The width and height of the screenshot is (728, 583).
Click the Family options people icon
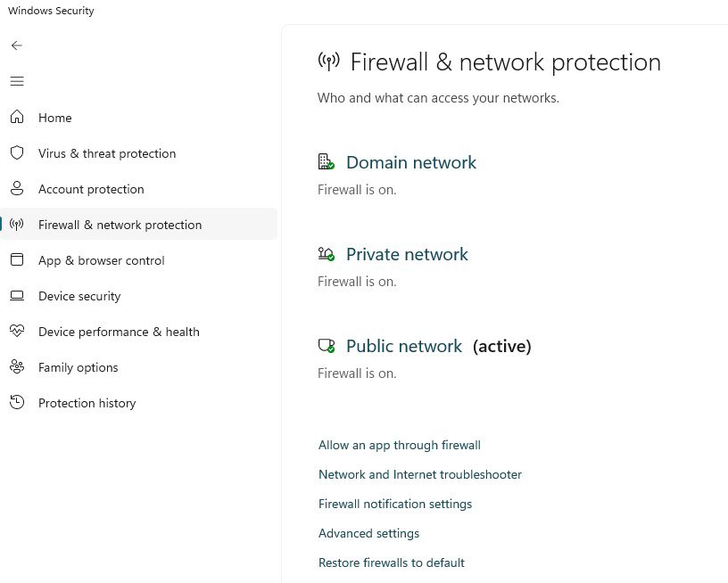coord(16,367)
